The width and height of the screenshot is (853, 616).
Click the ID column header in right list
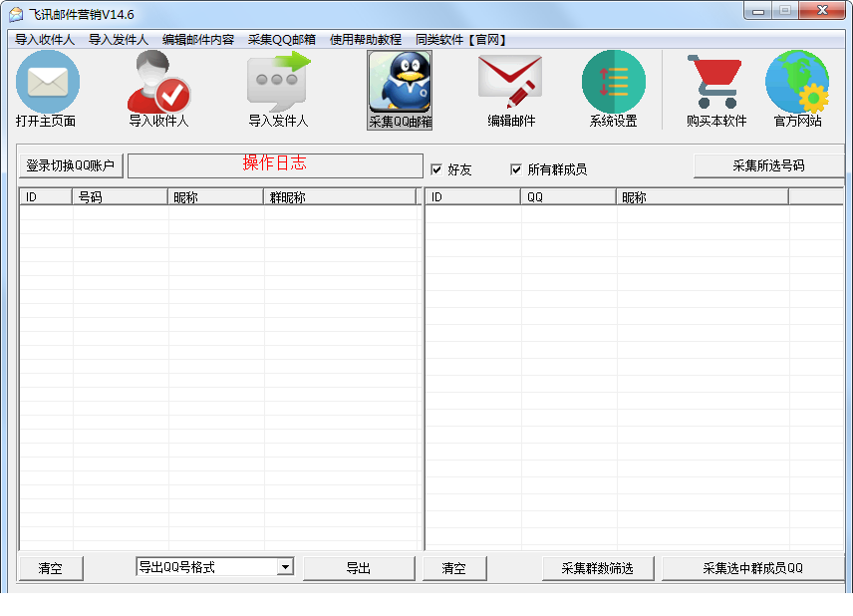(x=472, y=197)
